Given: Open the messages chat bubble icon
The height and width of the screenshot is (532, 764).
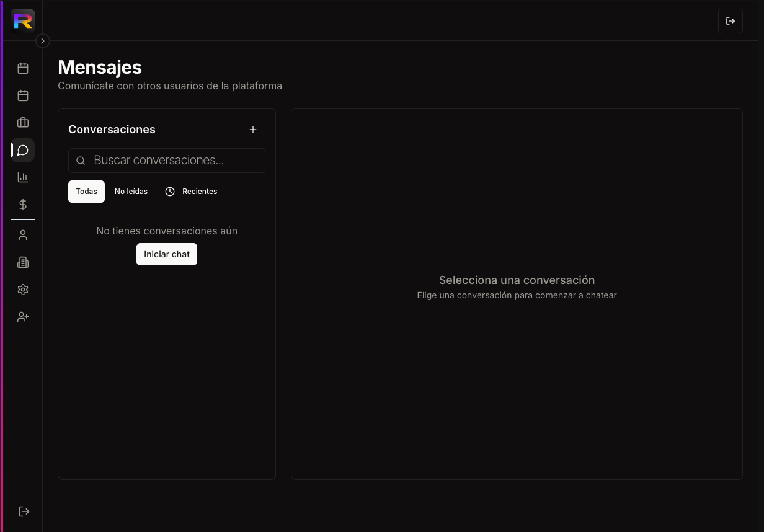Looking at the screenshot, I should [23, 150].
